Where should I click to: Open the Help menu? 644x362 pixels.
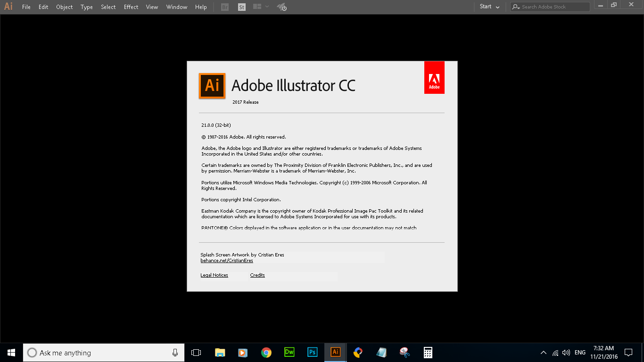[201, 7]
